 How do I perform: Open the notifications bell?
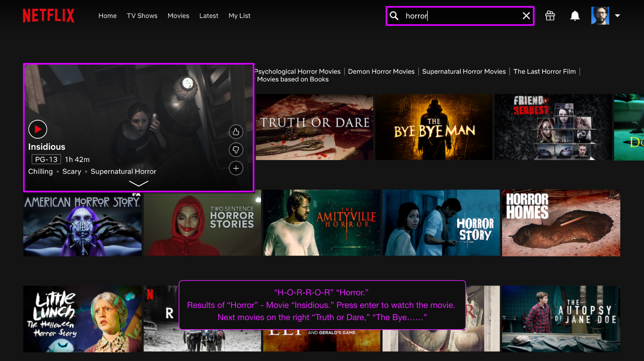pos(575,16)
